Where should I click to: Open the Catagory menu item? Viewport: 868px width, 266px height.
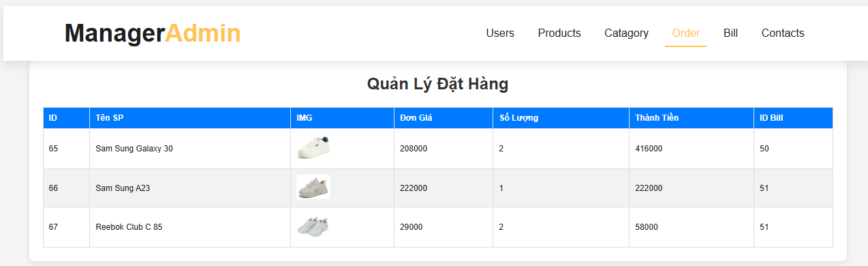pos(626,33)
